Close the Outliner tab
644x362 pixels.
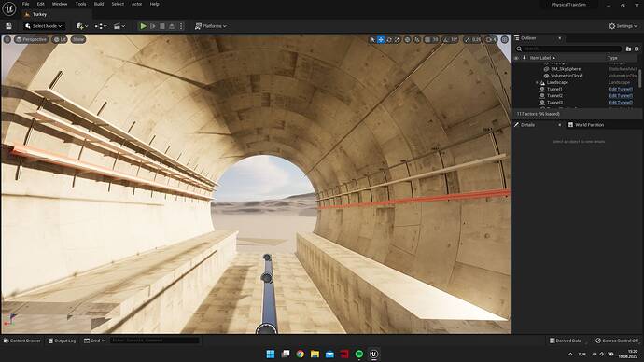560,38
